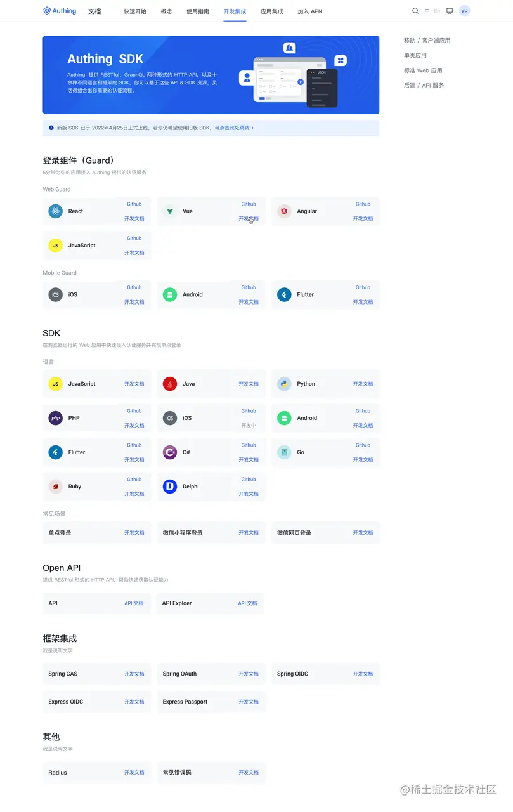Screen dimensions: 513x812
Task: Open API 文档 link for API card
Action: [x=134, y=603]
